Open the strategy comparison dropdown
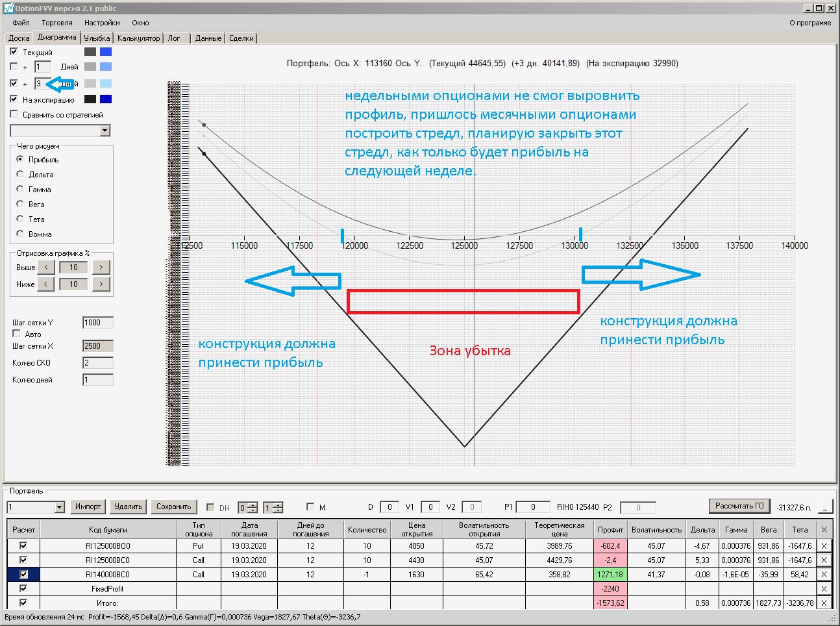The height and width of the screenshot is (626, 840). pyautogui.click(x=105, y=131)
